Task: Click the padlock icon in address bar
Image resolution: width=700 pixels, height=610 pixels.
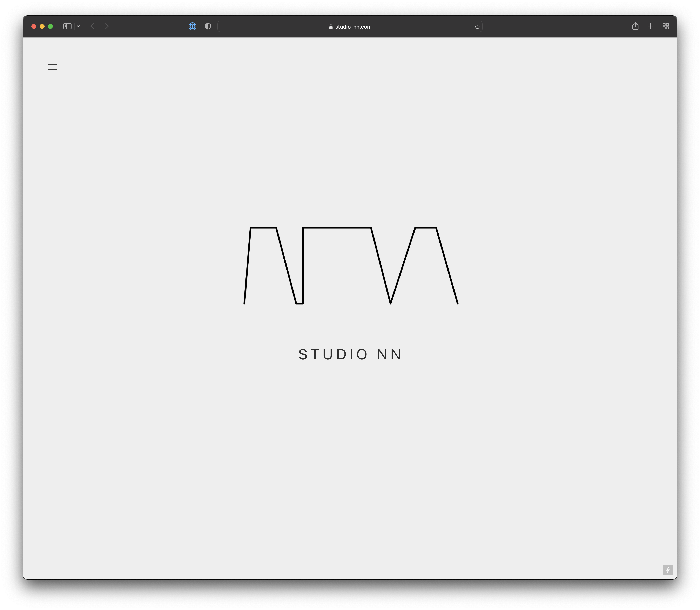Action: (x=331, y=27)
